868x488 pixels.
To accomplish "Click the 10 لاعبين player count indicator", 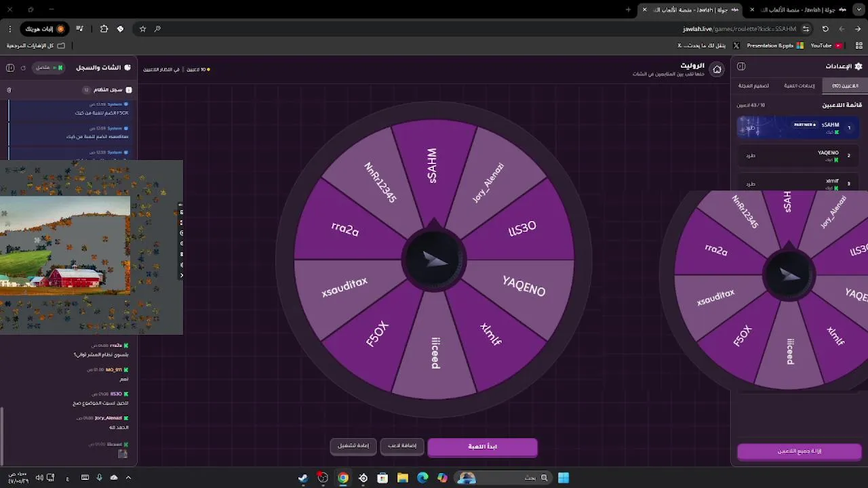I will 199,69.
